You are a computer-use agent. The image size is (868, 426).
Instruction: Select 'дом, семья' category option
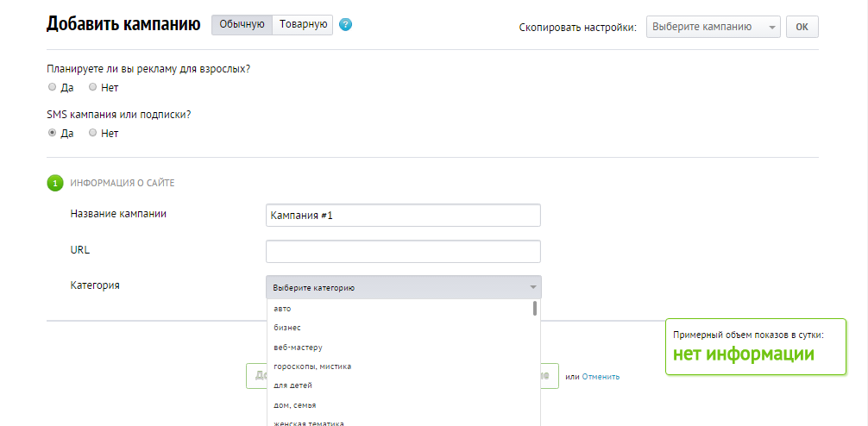click(x=295, y=404)
